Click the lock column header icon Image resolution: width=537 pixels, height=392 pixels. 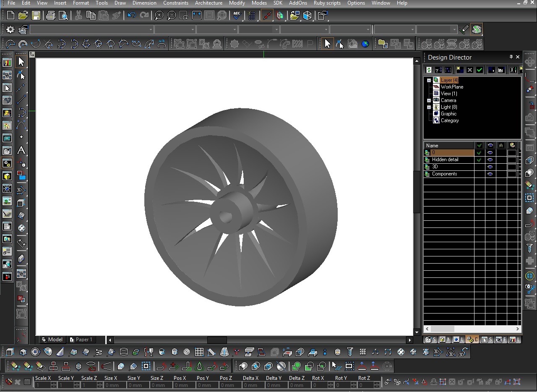coord(501,146)
